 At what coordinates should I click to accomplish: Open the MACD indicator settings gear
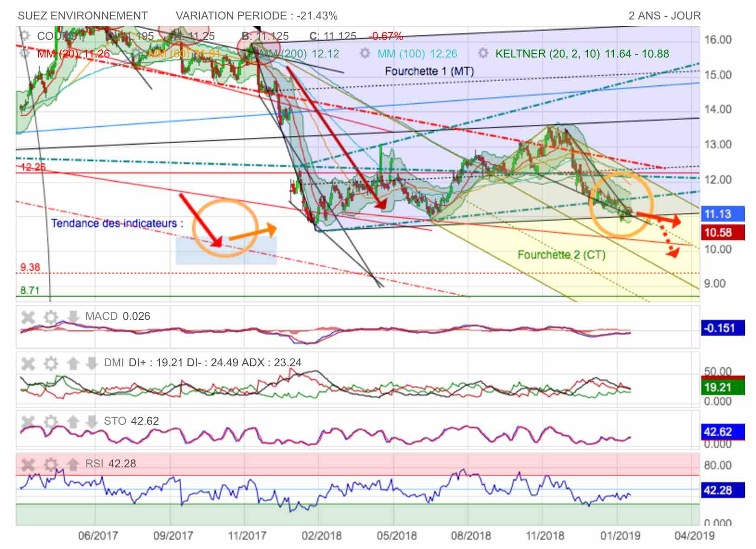click(51, 317)
